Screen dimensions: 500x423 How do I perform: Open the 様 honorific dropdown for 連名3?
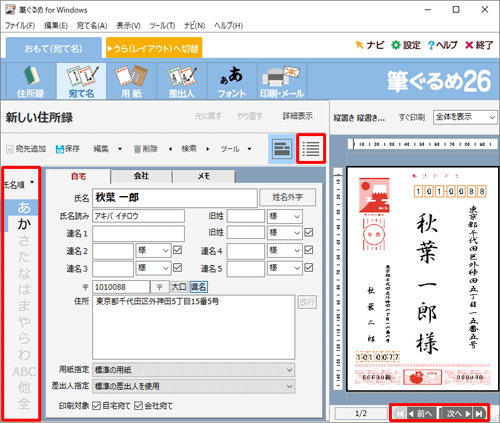[153, 268]
